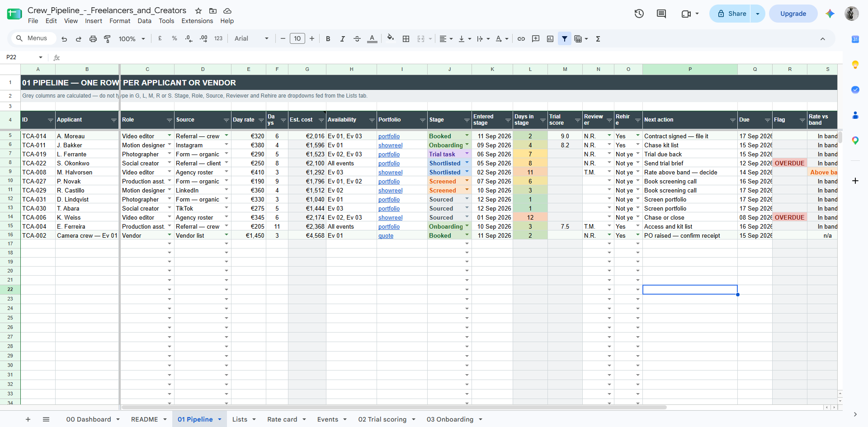868x427 pixels.
Task: Click the Share button
Action: tap(731, 14)
